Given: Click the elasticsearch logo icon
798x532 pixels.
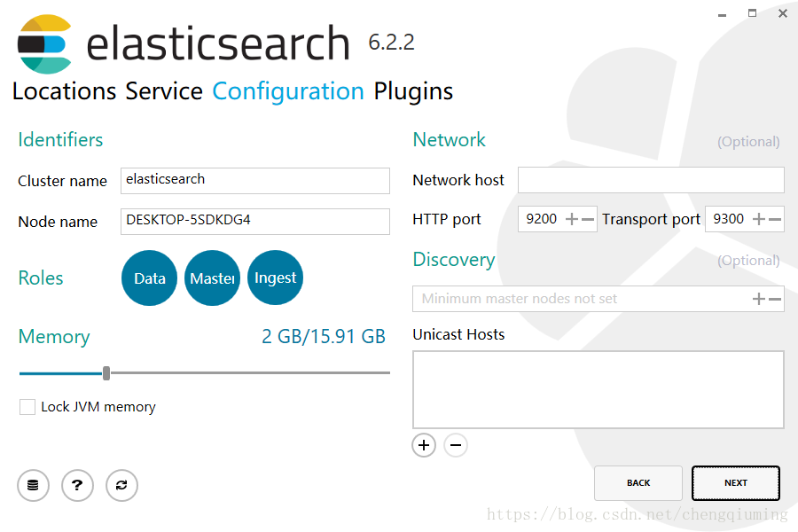Looking at the screenshot, I should 44,44.
